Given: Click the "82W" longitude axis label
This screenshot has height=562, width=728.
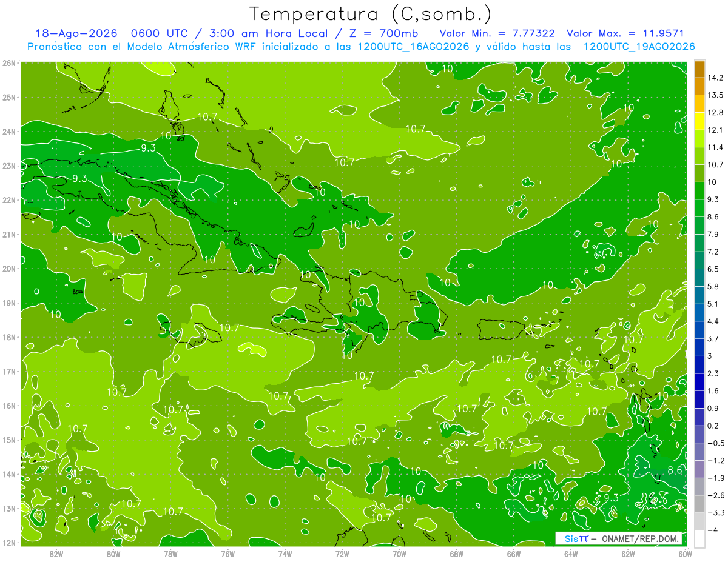Looking at the screenshot, I should click(x=56, y=554).
